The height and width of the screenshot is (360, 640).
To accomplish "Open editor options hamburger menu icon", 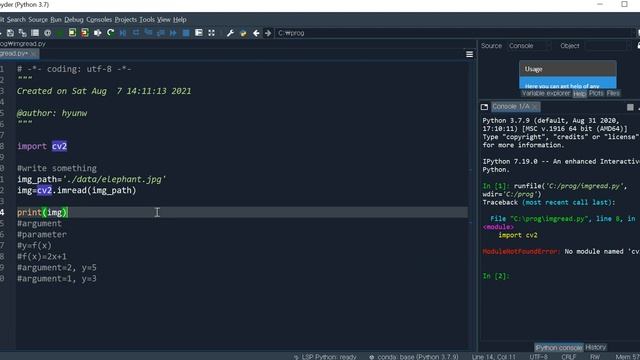I will 469,54.
